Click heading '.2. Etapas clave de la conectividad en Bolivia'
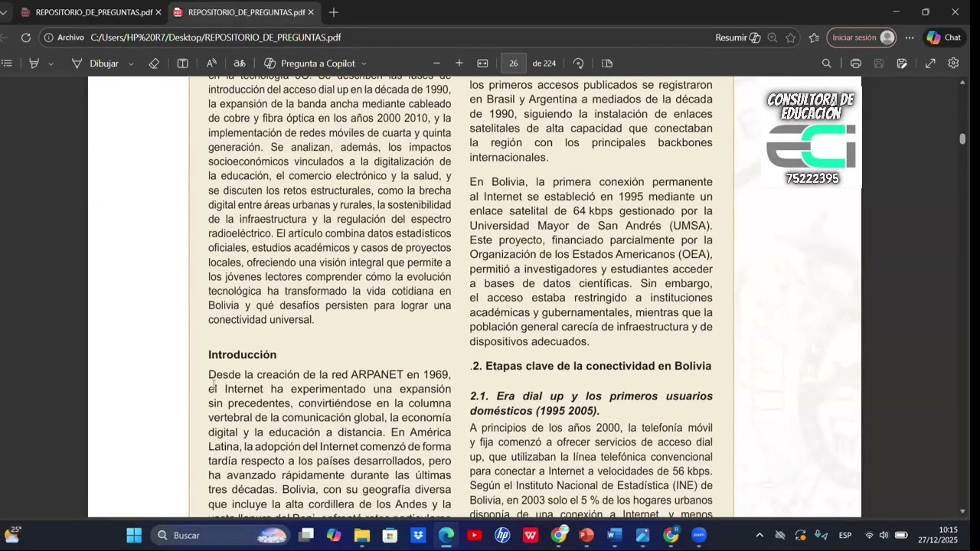Image resolution: width=980 pixels, height=551 pixels. 591,366
